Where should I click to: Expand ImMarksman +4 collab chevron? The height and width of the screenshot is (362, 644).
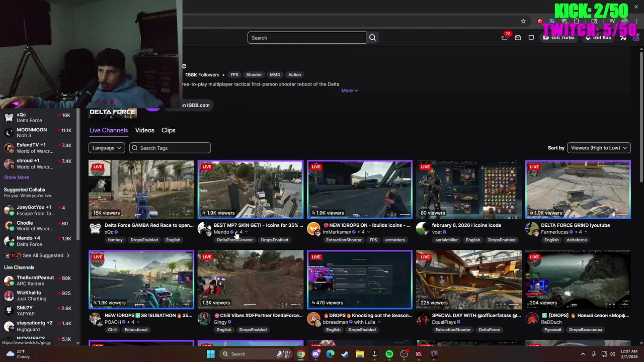click(368, 232)
